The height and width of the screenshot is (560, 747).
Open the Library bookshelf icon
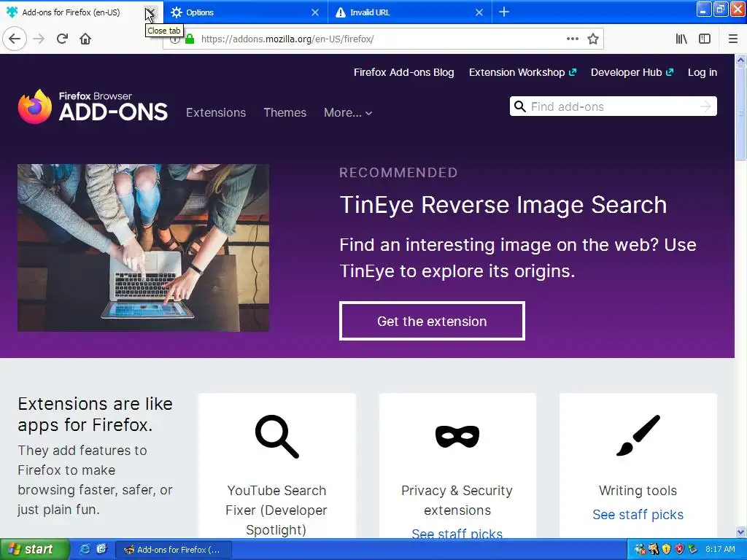[682, 39]
